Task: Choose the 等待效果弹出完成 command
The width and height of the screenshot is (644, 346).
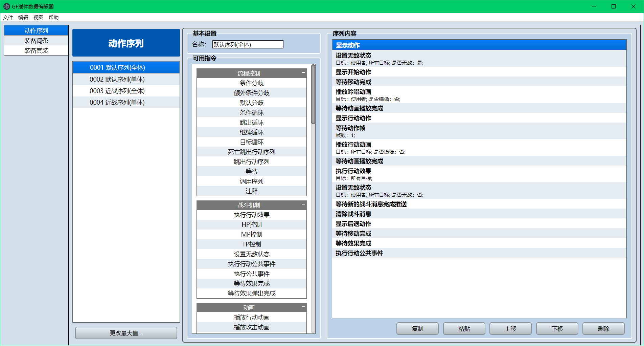Action: coord(252,293)
